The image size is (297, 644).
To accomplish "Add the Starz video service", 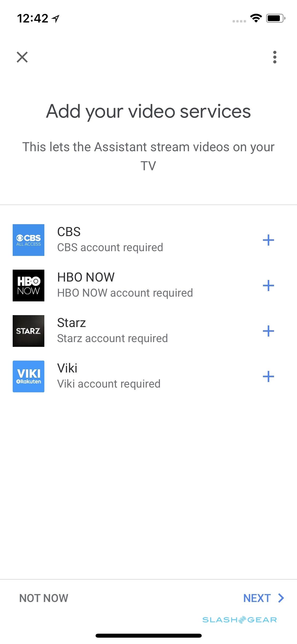I will pos(268,331).
